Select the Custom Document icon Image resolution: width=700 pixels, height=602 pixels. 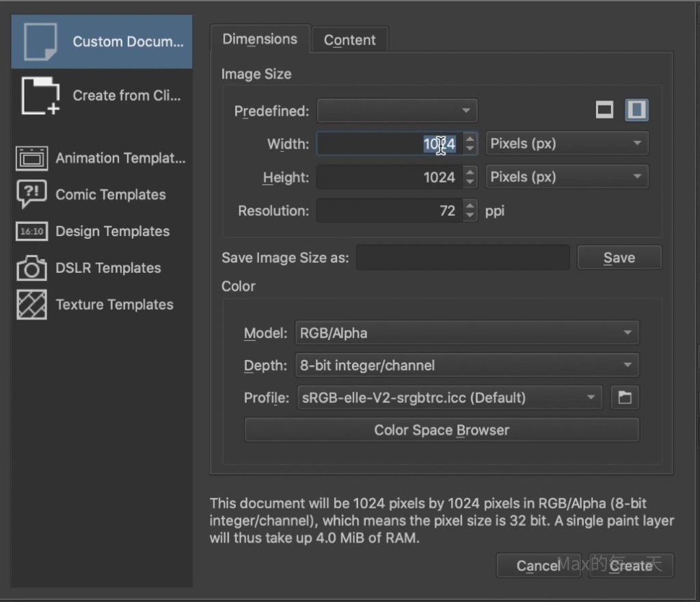pyautogui.click(x=40, y=42)
